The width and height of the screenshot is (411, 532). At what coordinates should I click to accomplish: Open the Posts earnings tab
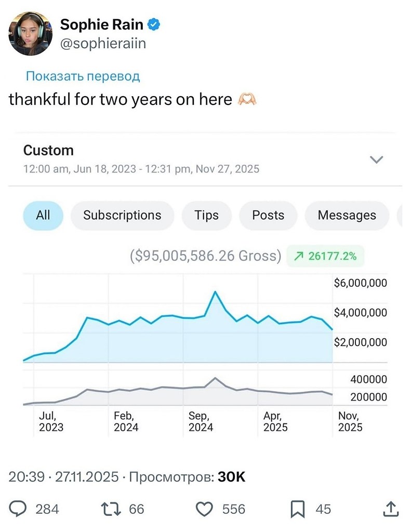(268, 215)
